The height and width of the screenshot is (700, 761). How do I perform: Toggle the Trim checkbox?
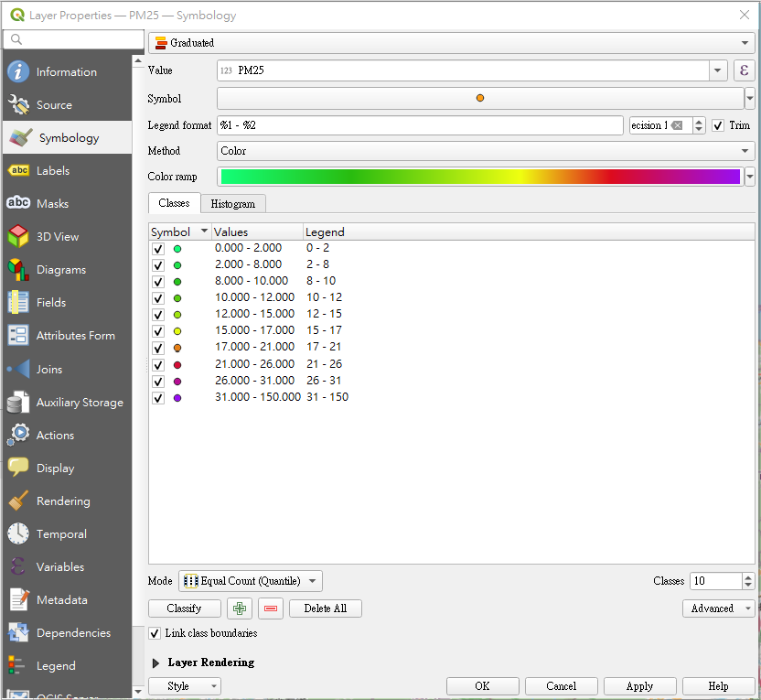pyautogui.click(x=718, y=125)
